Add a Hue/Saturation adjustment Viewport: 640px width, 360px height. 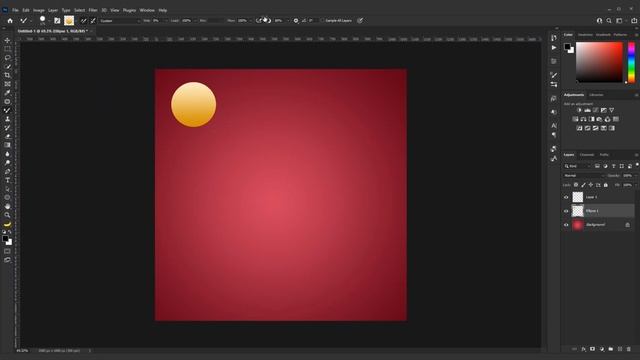click(x=575, y=119)
